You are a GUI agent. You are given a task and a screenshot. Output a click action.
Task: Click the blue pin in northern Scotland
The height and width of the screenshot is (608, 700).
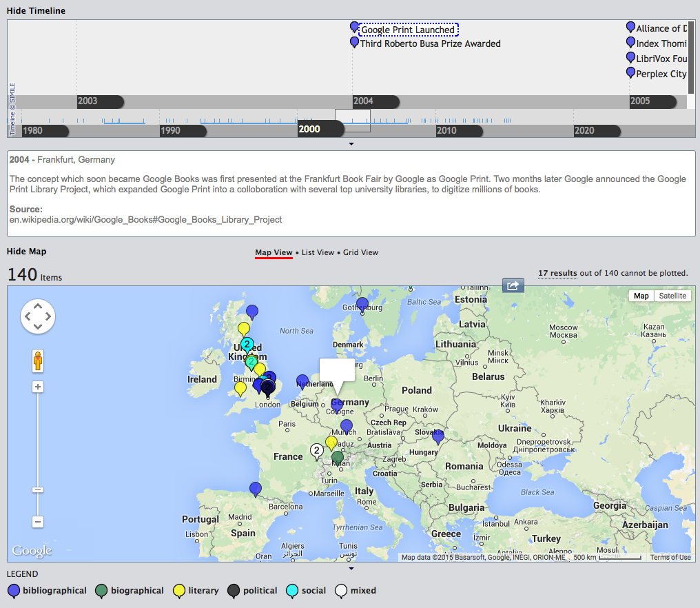(252, 312)
